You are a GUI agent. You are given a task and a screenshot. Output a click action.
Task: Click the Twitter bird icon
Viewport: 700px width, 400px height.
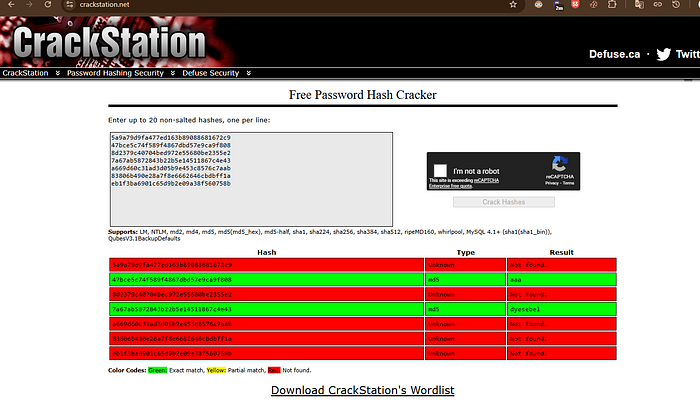pyautogui.click(x=663, y=54)
